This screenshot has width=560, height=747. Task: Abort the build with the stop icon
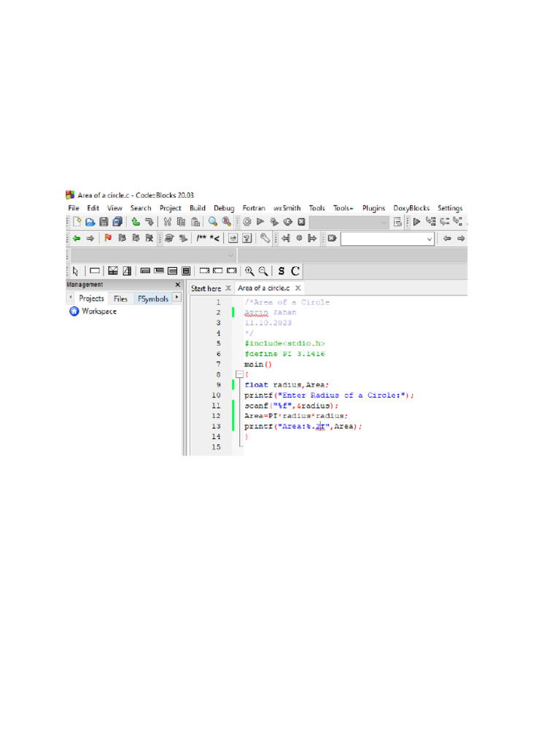[301, 222]
